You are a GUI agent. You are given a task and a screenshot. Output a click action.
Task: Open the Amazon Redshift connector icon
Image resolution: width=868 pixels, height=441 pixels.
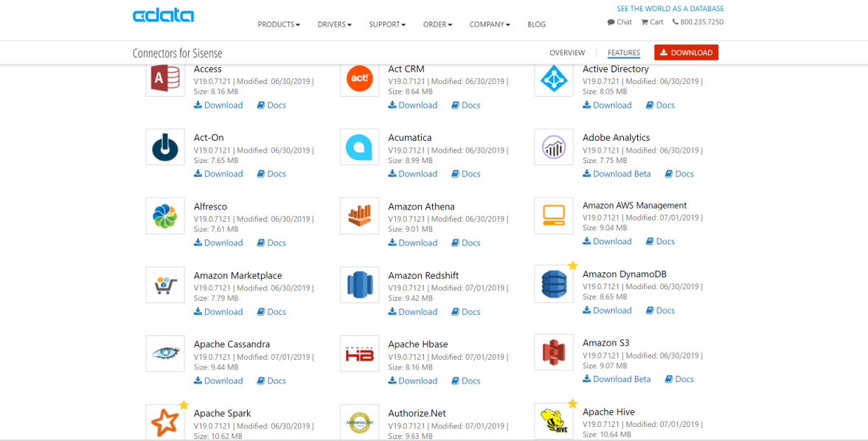click(359, 285)
